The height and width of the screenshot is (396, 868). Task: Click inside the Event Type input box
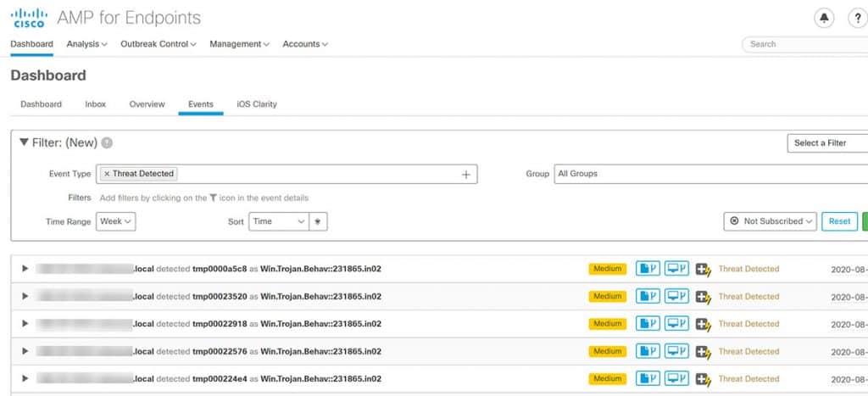click(x=287, y=174)
